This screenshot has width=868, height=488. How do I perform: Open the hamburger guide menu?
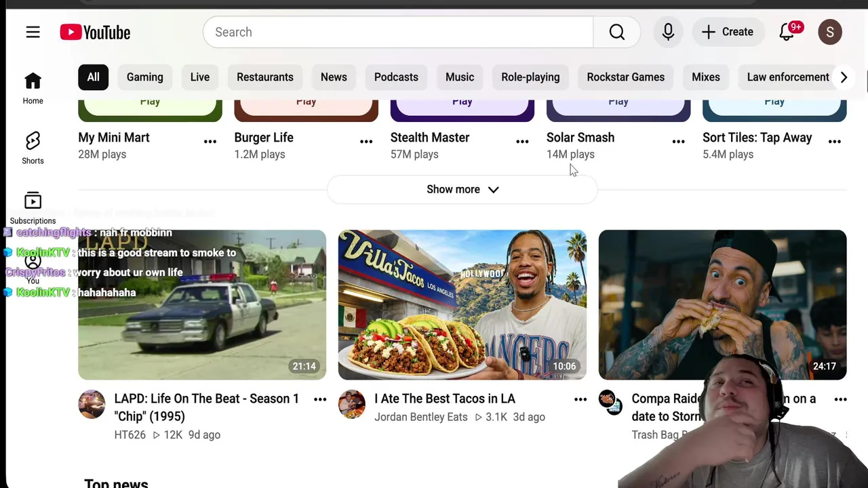(33, 32)
